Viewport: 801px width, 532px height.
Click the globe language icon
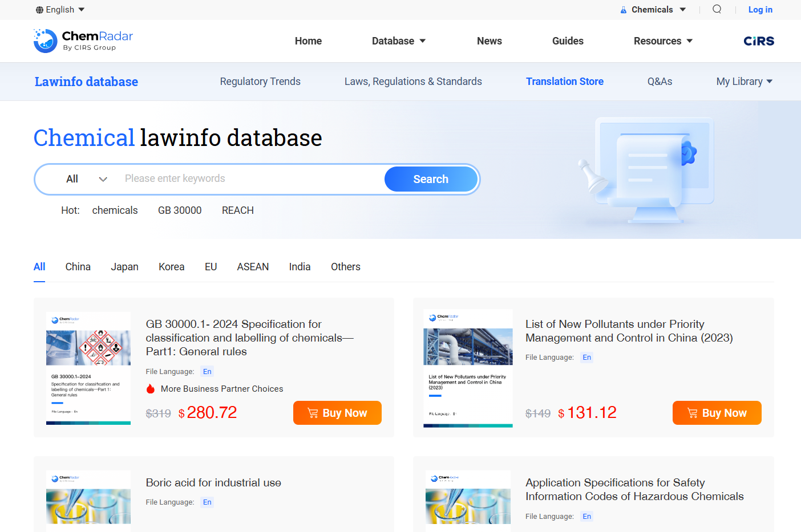click(39, 10)
